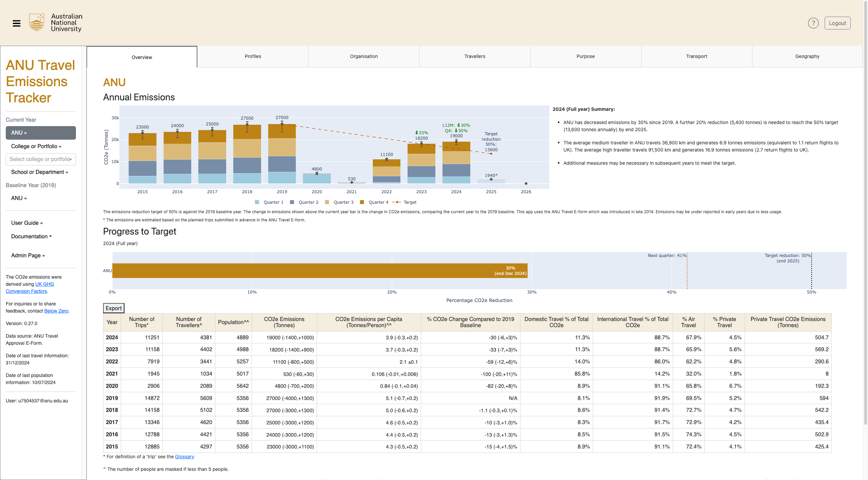This screenshot has width=868, height=480.
Task: Click the Logout button
Action: pos(837,23)
